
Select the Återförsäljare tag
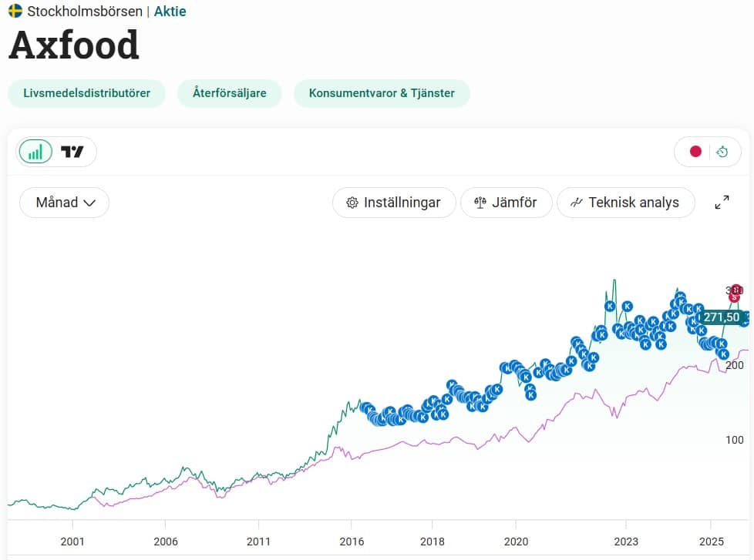coord(230,93)
